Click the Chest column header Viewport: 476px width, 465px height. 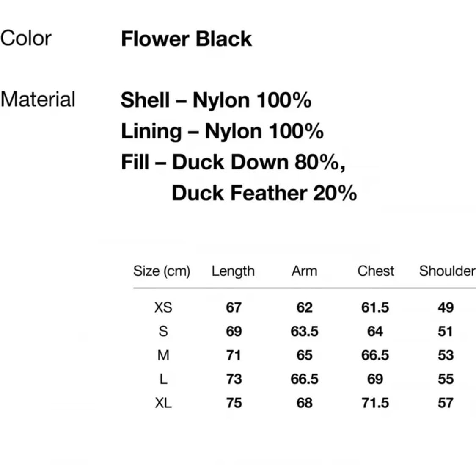click(x=375, y=271)
